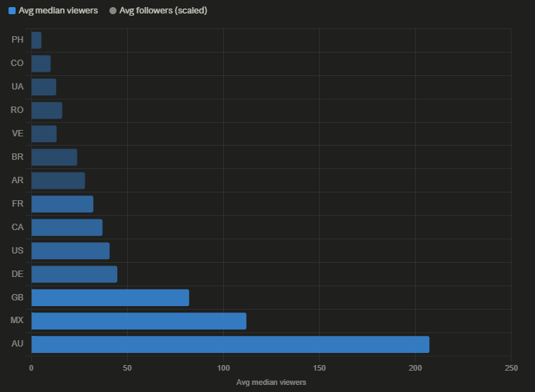The image size is (535, 392).
Task: Click the blue square legend swatch
Action: [12, 11]
